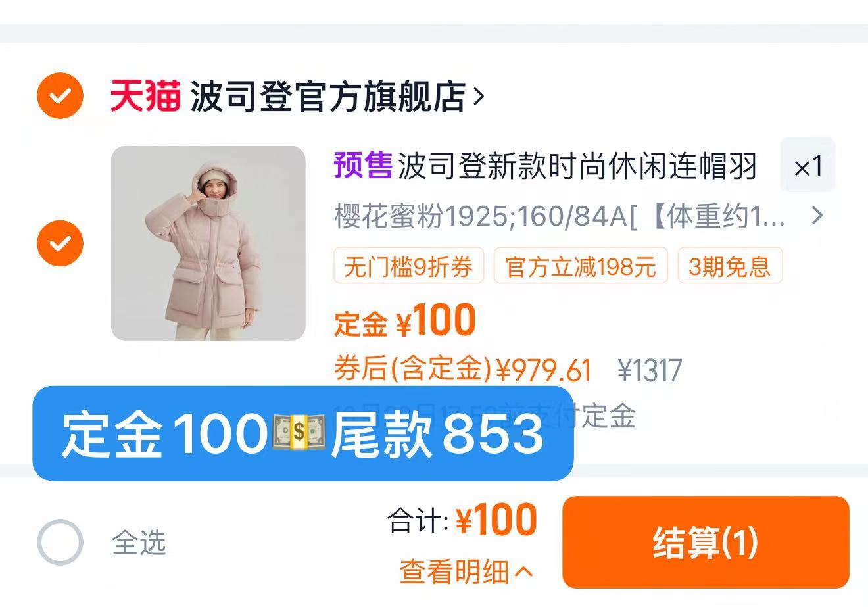Expand 查看明细 price details
868x607 pixels.
coord(466,572)
